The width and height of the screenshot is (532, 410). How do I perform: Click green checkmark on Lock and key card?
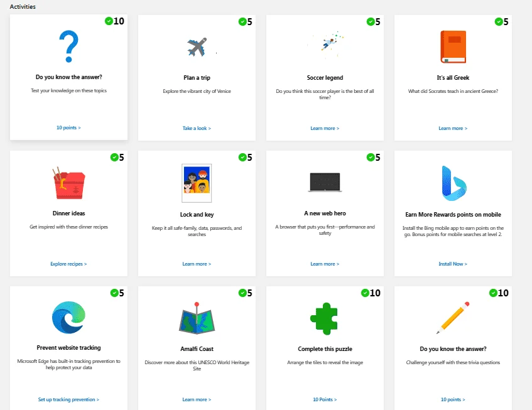(242, 158)
